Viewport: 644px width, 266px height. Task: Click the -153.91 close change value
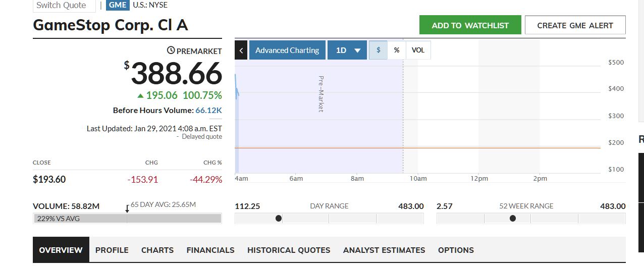[x=142, y=180]
